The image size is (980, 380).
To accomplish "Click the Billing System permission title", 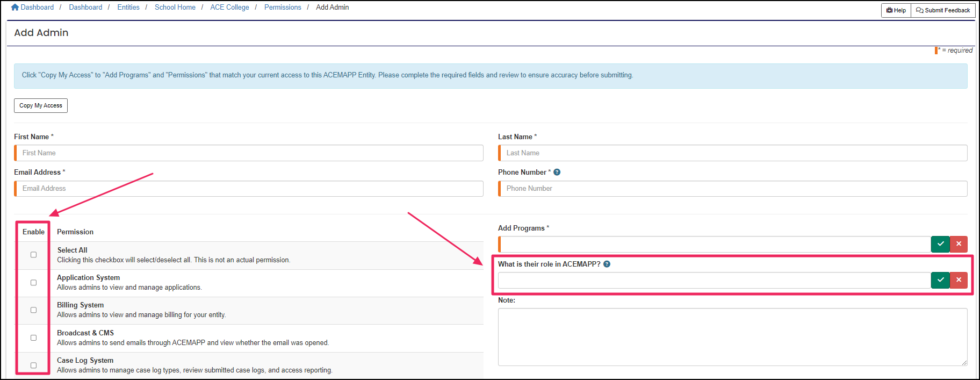I will 81,305.
